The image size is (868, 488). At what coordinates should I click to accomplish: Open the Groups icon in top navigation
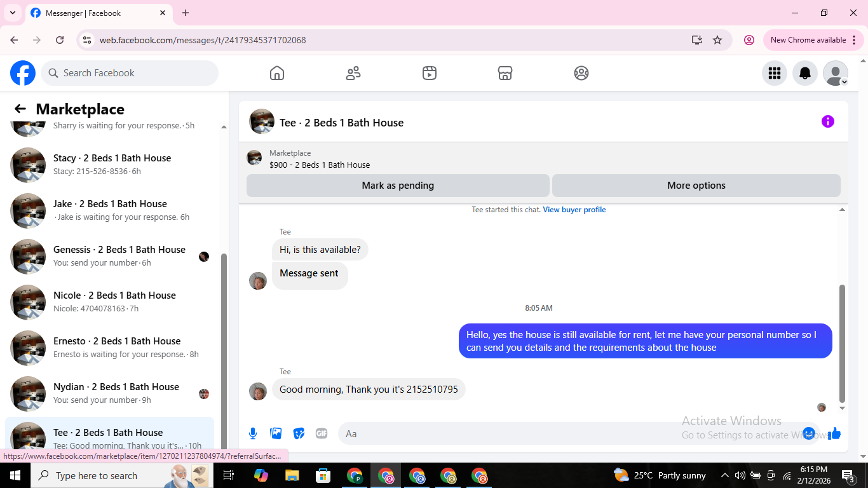point(581,73)
